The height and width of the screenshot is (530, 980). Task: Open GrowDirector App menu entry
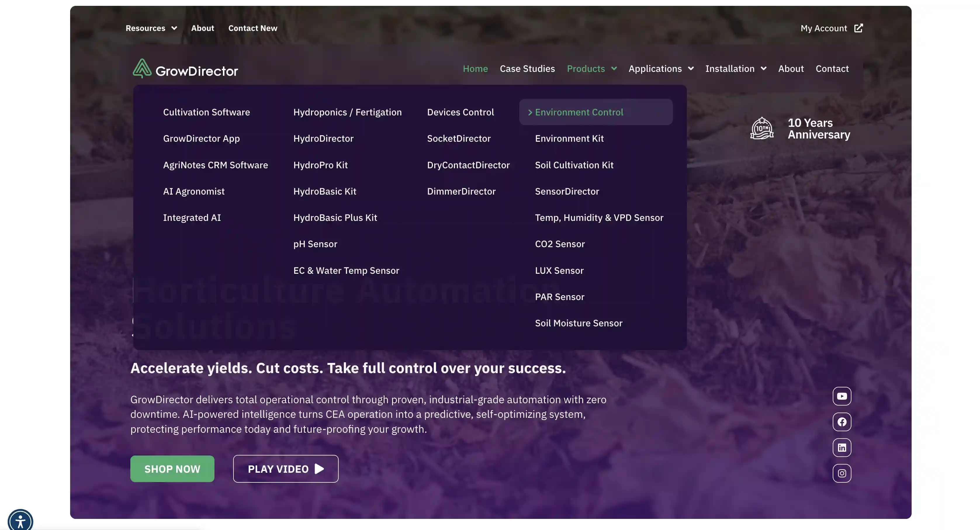coord(202,138)
